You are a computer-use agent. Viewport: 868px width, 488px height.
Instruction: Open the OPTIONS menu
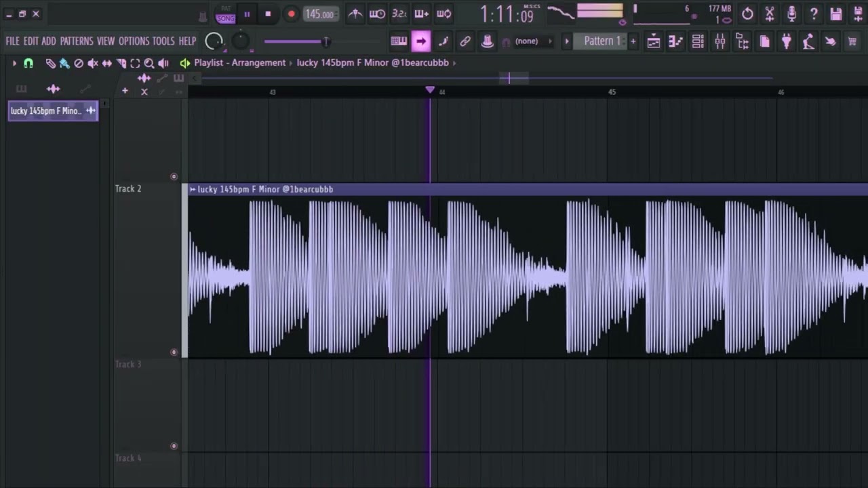click(134, 41)
